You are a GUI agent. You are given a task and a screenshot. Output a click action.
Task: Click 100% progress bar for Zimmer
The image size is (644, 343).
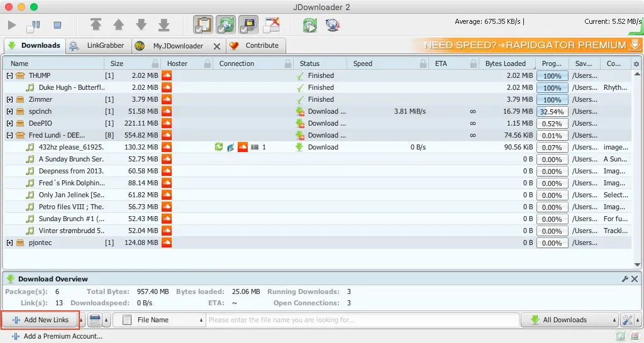point(552,100)
